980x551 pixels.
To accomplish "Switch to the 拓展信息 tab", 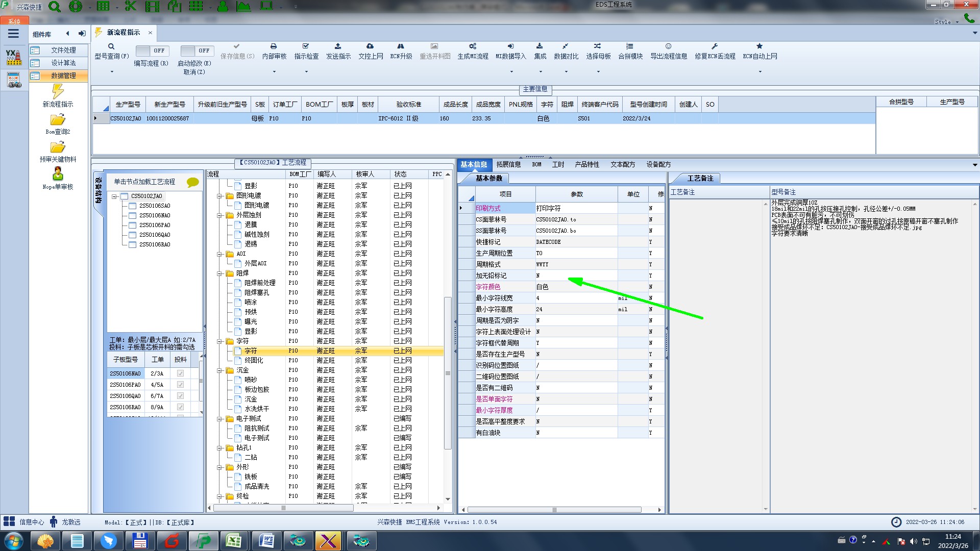I will tap(508, 164).
